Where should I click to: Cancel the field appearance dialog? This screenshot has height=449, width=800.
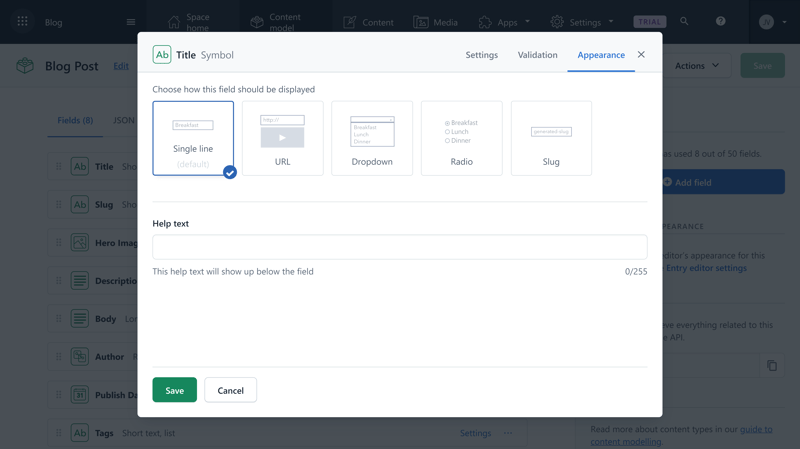click(x=231, y=390)
